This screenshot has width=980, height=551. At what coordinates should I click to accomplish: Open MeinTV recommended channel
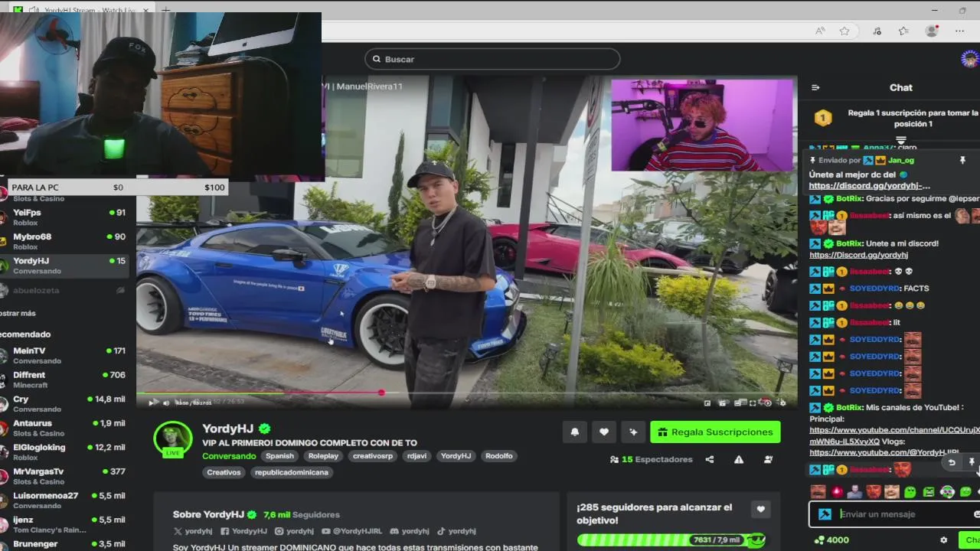63,356
